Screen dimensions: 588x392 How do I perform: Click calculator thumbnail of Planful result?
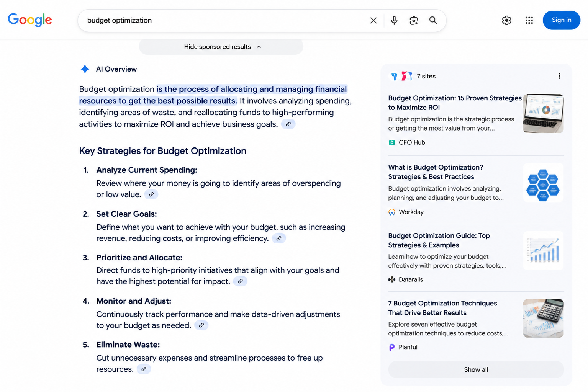coord(543,318)
